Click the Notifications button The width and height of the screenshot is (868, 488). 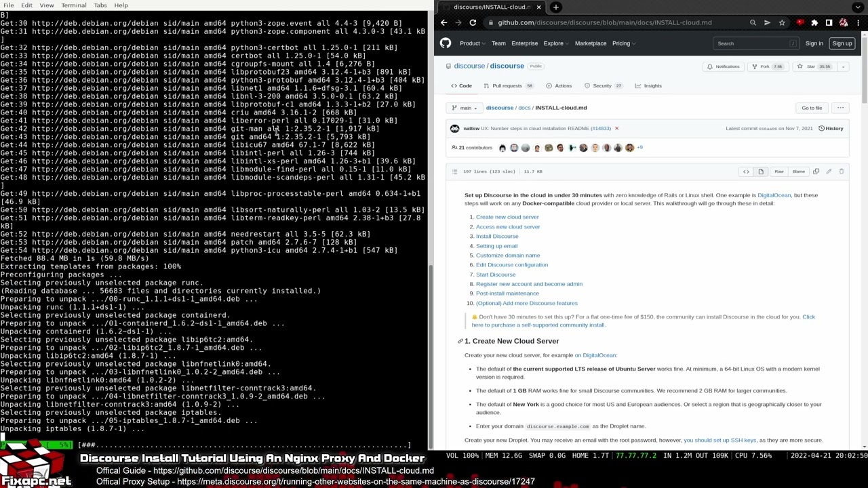[723, 66]
